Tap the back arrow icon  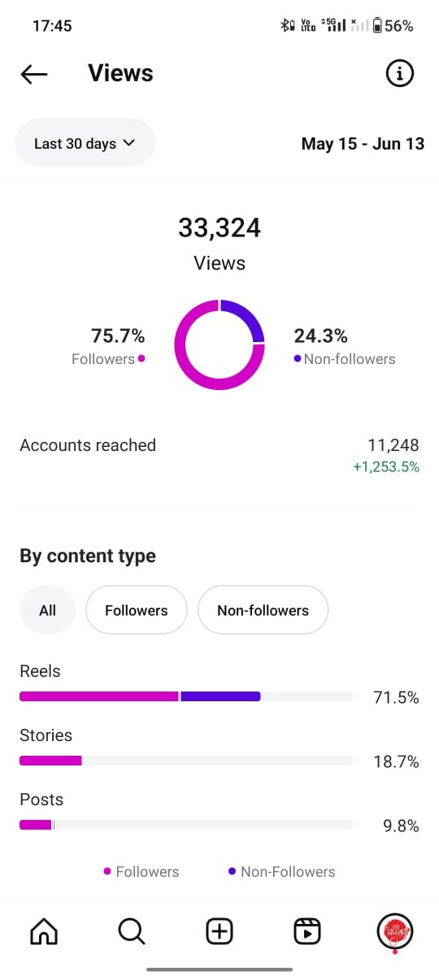pos(34,74)
